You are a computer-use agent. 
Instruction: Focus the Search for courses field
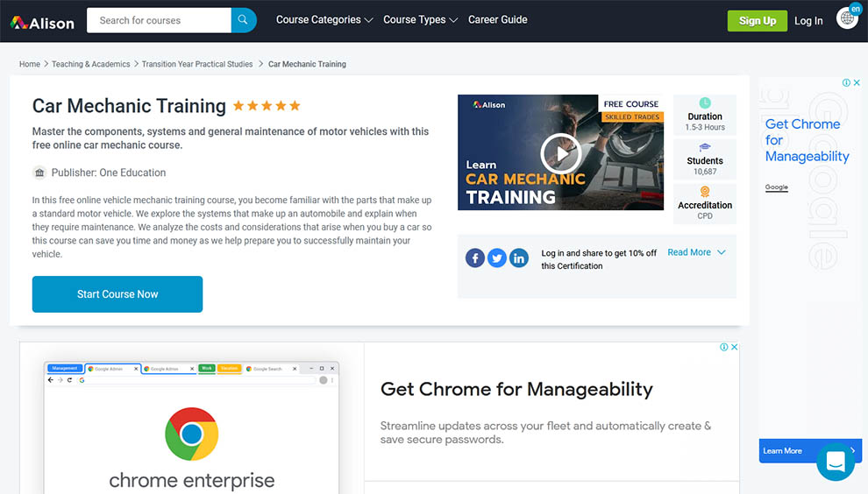pos(159,20)
